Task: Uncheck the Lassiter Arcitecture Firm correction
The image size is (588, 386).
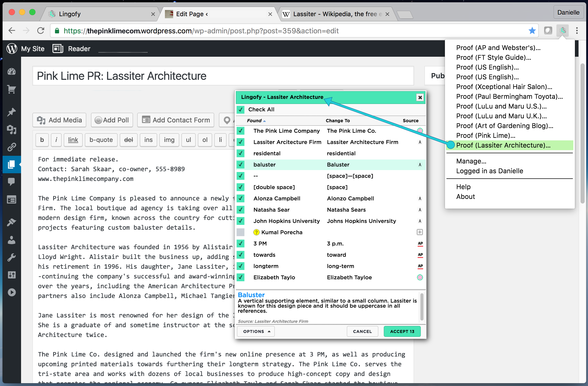Action: click(241, 142)
